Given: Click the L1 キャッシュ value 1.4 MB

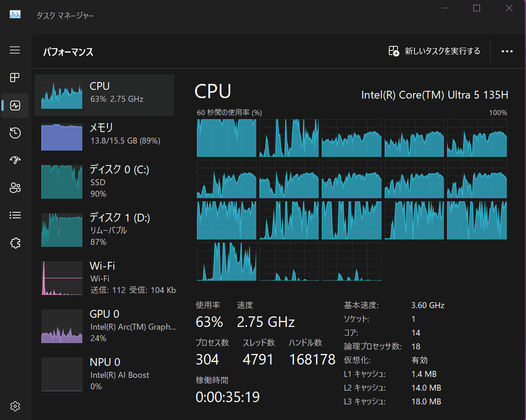Looking at the screenshot, I should coord(424,374).
